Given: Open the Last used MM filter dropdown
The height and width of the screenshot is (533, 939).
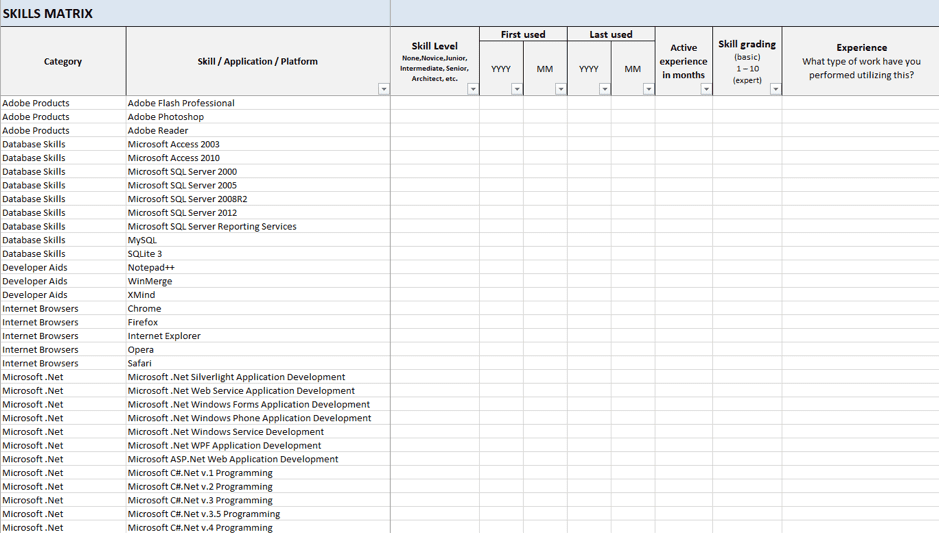Looking at the screenshot, I should 649,89.
